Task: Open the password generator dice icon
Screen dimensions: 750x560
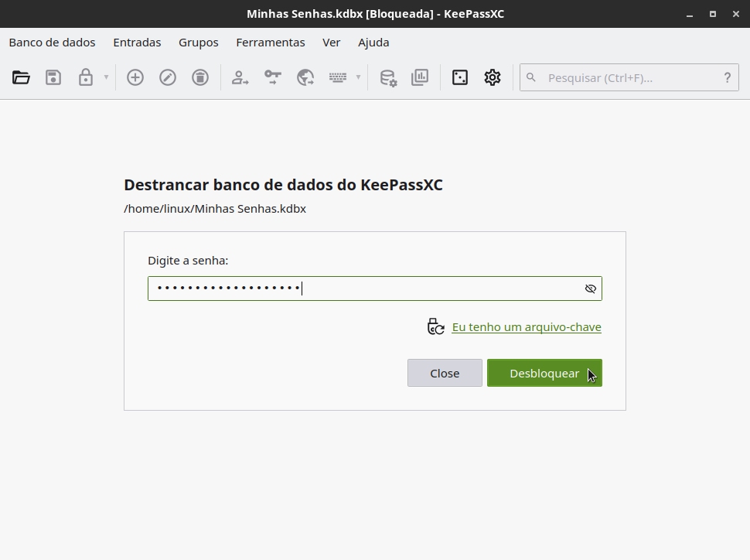Action: click(459, 77)
